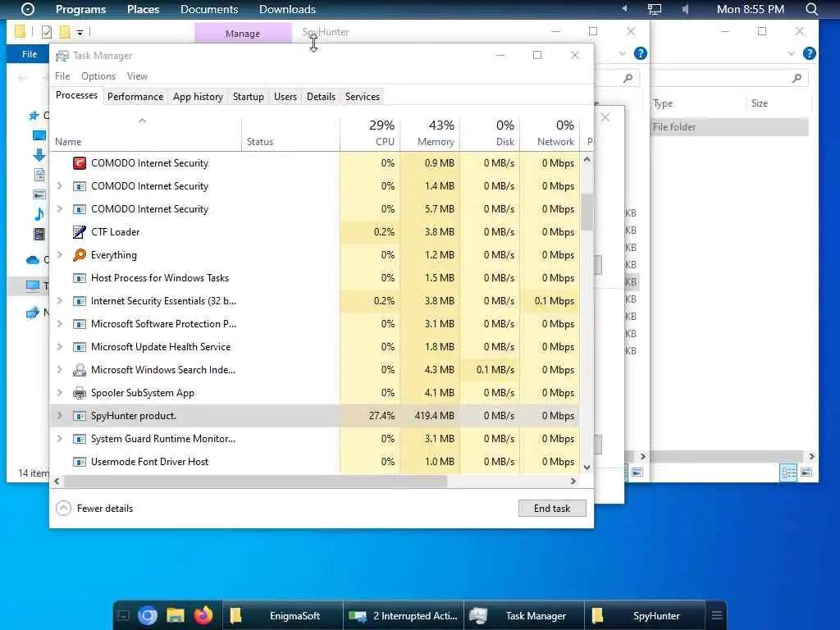840x630 pixels.
Task: Click the Everything magnifier process icon
Action: pos(80,255)
